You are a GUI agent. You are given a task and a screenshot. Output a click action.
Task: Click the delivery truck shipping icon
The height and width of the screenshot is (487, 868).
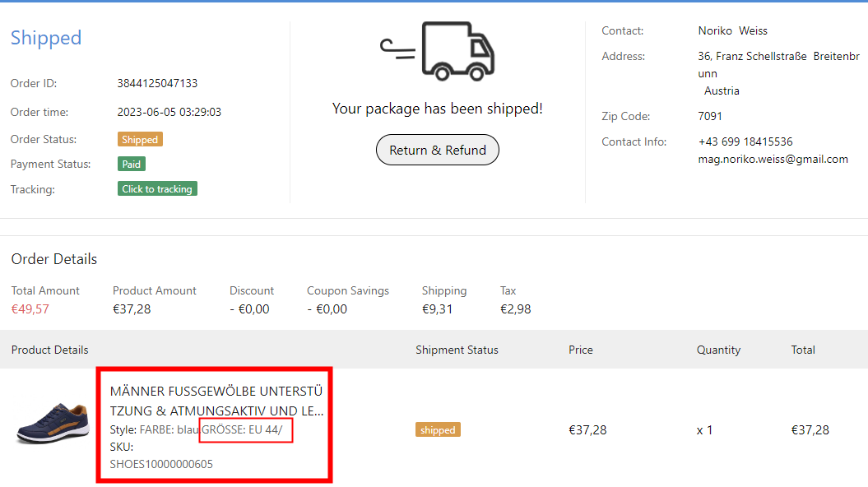coord(438,51)
